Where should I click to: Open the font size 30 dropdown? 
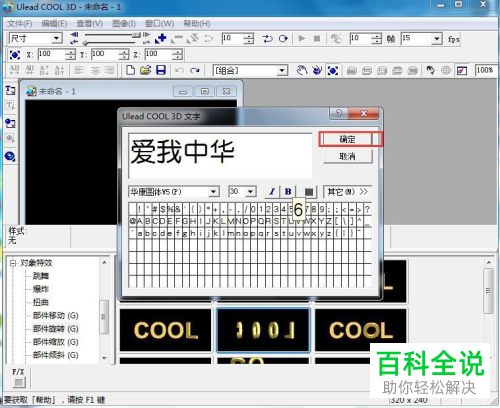click(x=251, y=192)
